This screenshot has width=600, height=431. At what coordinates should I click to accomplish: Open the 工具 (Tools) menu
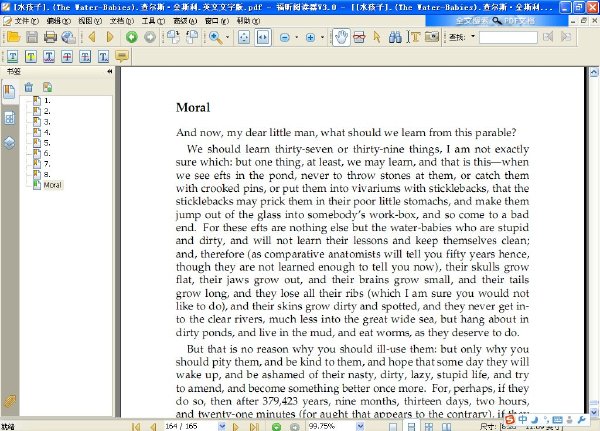click(x=153, y=21)
